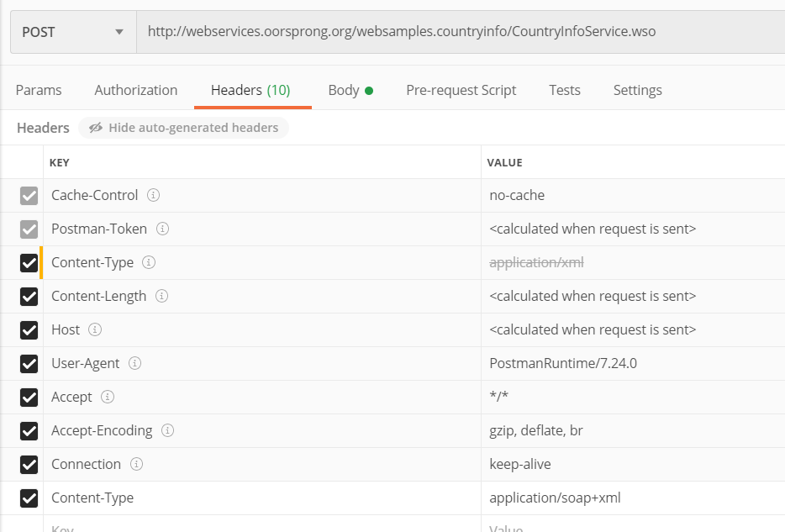Uncheck the User-Agent header checkbox
785x532 pixels.
pyautogui.click(x=29, y=364)
